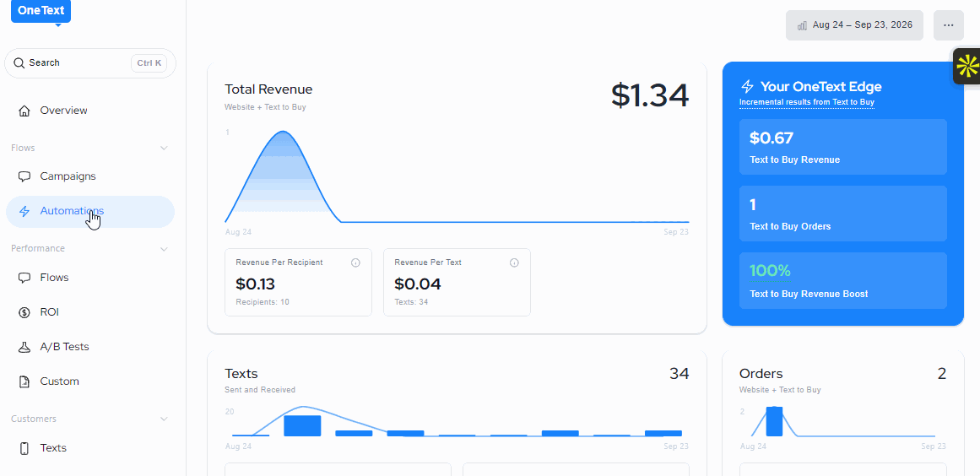Click the Campaigns speech bubble icon
This screenshot has height=476, width=980.
pos(24,176)
